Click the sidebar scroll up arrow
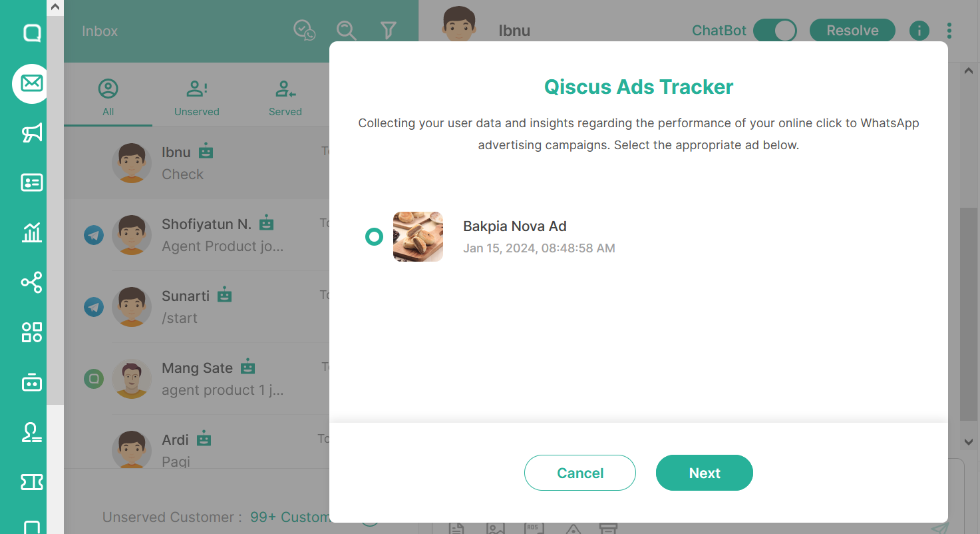Screen dimensions: 980x534 (55, 8)
